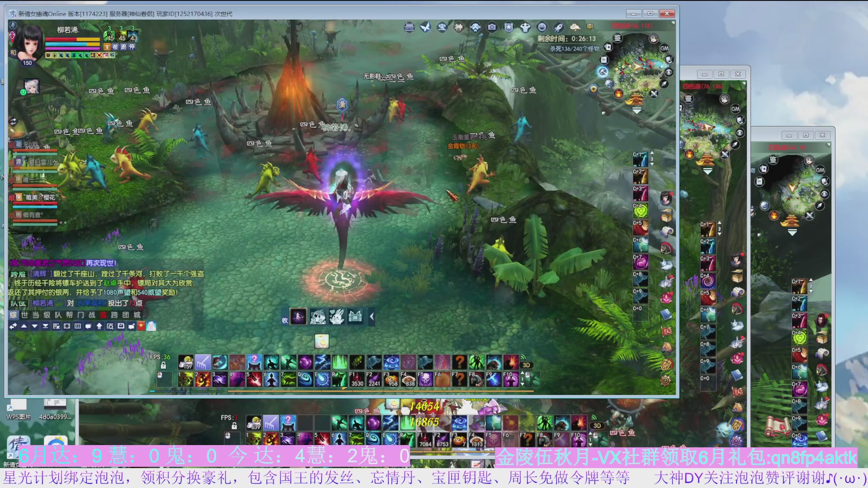
Task: Expand the pet bar left chevron
Action: [x=372, y=317]
